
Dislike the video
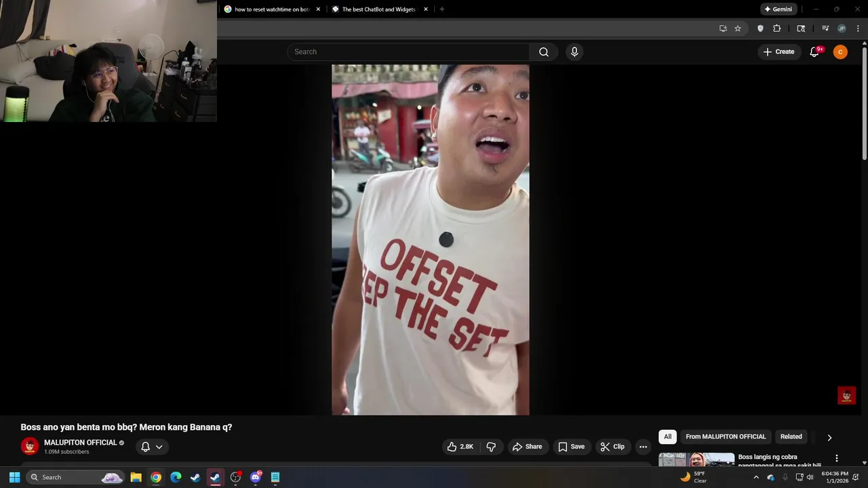491,447
